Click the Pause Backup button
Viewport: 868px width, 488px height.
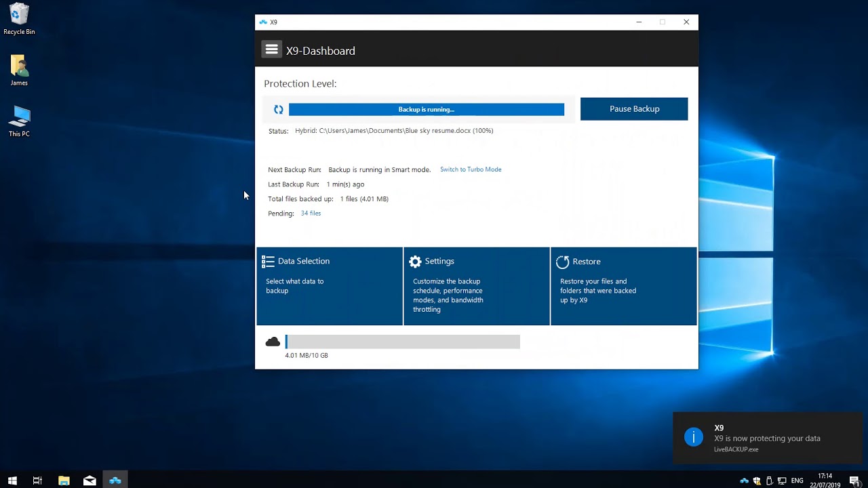[633, 109]
